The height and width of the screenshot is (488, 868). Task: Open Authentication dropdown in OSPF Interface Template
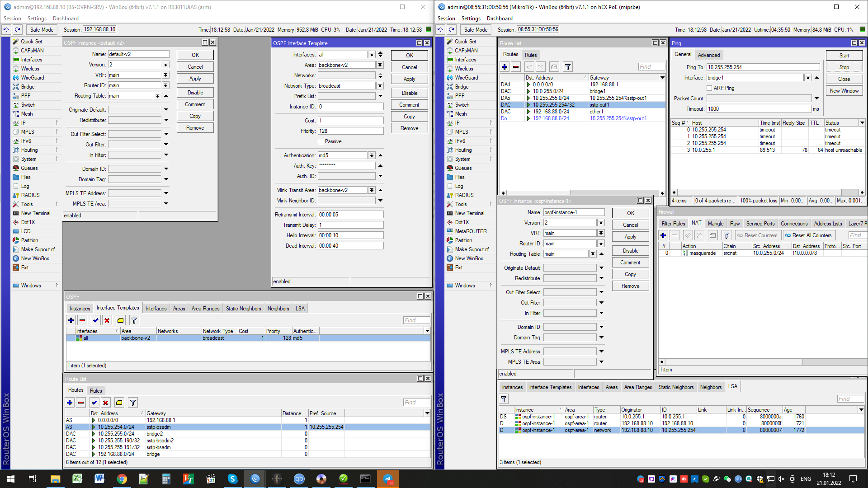[x=372, y=155]
